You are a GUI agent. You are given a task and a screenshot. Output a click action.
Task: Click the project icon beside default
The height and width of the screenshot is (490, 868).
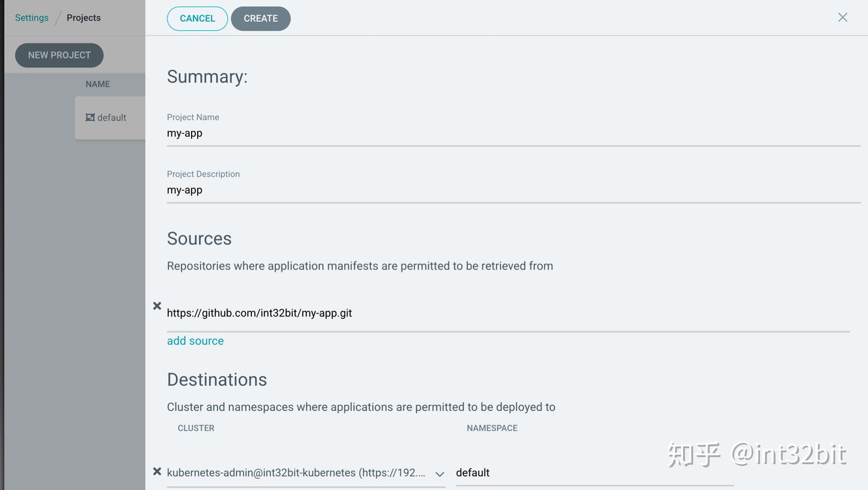click(91, 118)
